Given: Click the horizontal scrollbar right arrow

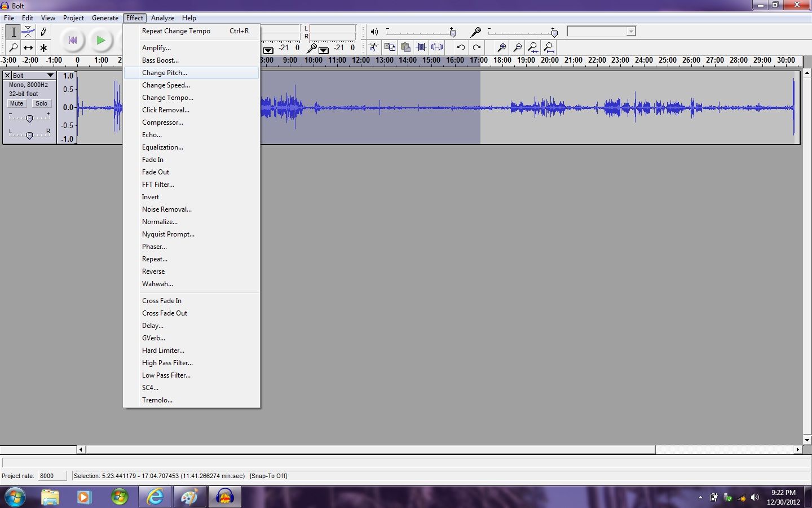Looking at the screenshot, I should (x=799, y=449).
